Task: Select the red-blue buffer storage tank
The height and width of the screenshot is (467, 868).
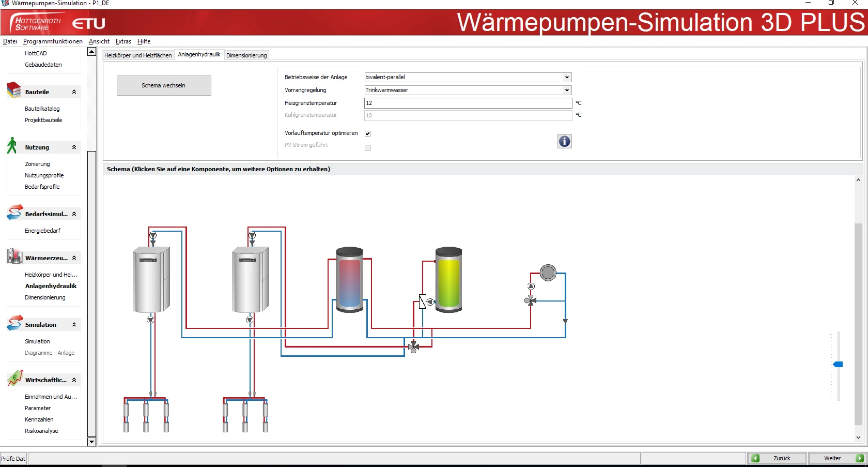Action: click(x=349, y=280)
